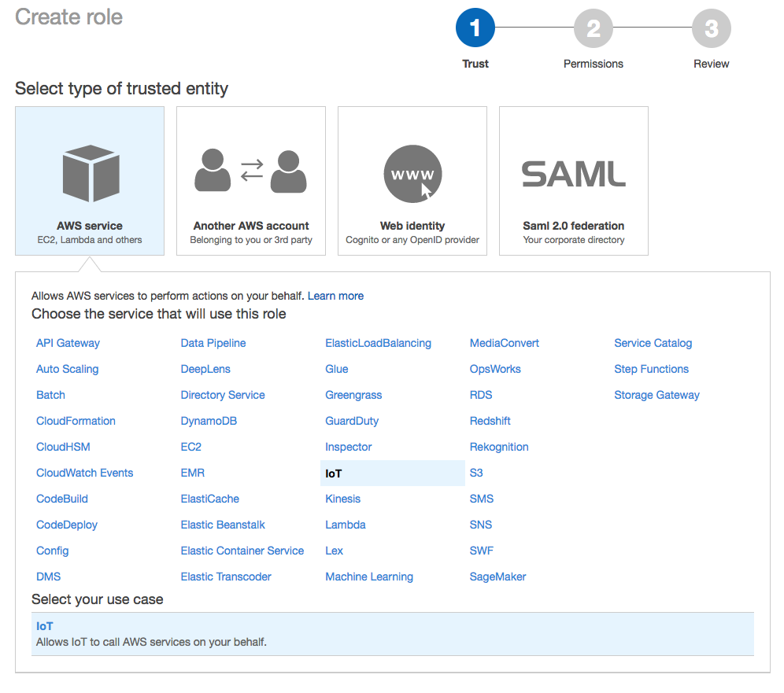Image resolution: width=784 pixels, height=693 pixels.
Task: Select the Batch service
Action: pyautogui.click(x=50, y=395)
